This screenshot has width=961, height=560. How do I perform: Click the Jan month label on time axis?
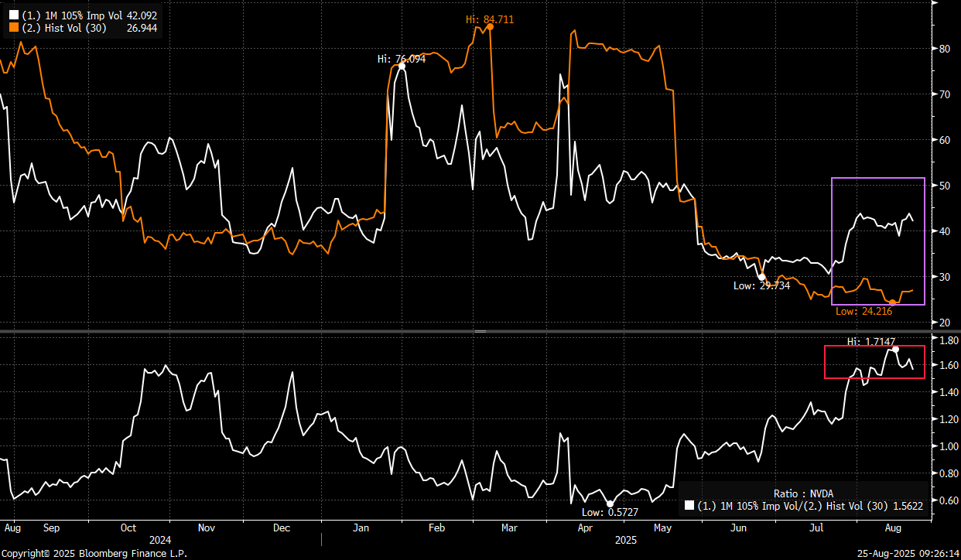[361, 528]
